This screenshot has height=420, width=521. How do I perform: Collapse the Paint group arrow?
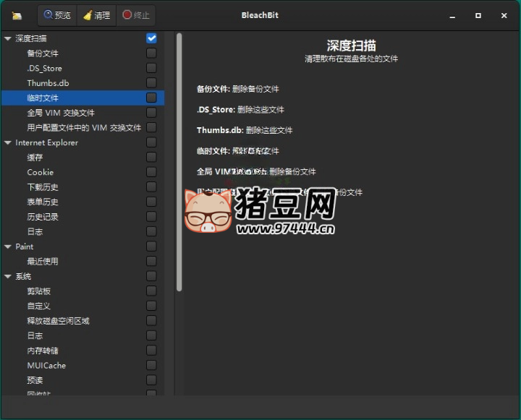7,247
